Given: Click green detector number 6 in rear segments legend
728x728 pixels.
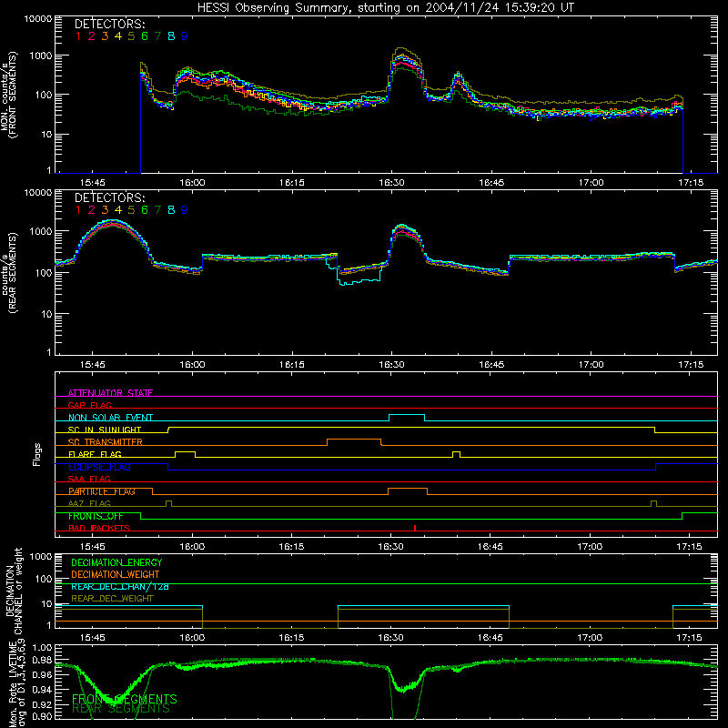Looking at the screenshot, I should [x=145, y=210].
